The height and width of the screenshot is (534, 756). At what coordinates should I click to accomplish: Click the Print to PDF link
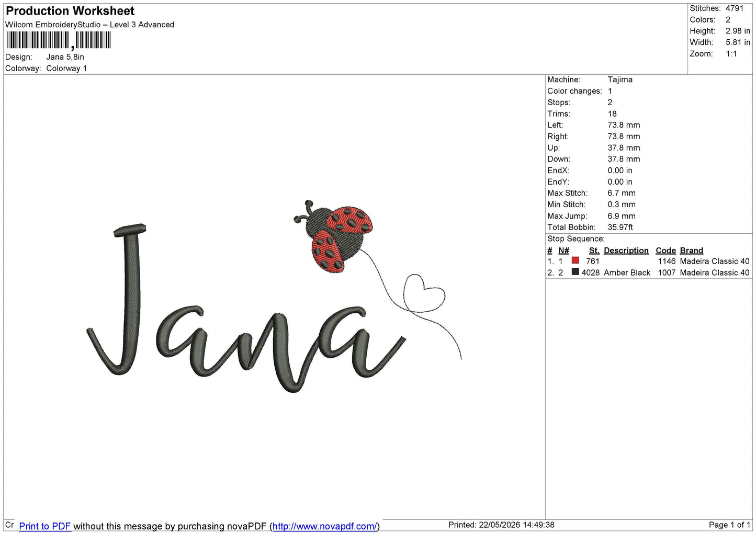[45, 526]
